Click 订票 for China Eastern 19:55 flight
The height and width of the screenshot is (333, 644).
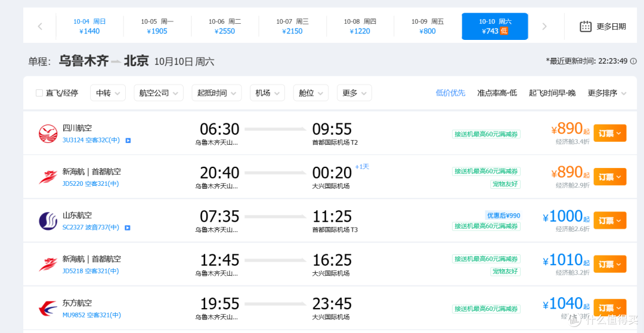(610, 307)
